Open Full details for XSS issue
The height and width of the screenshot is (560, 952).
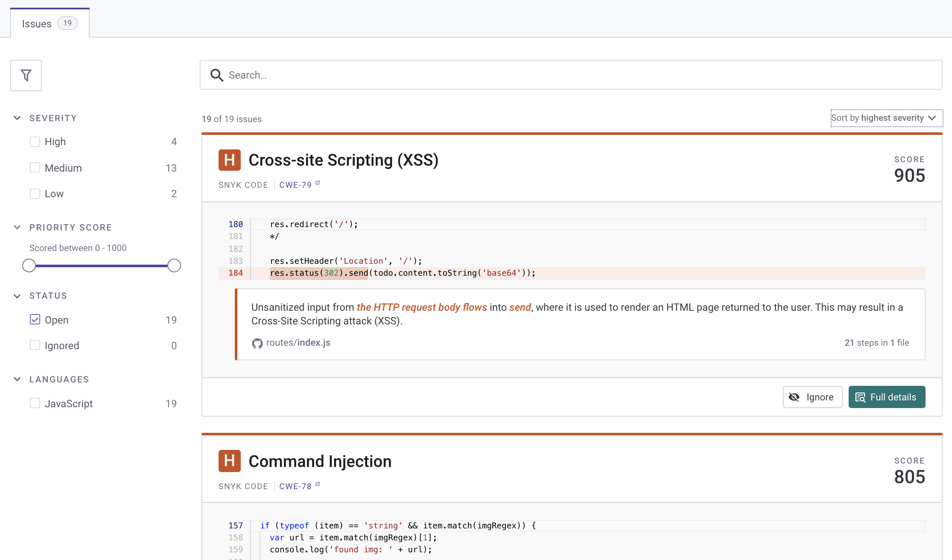coord(887,397)
